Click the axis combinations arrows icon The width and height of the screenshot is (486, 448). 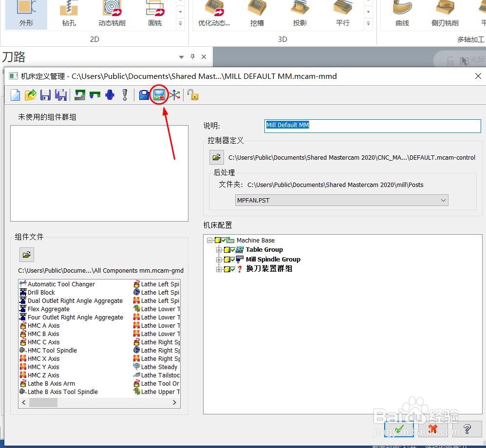click(174, 95)
